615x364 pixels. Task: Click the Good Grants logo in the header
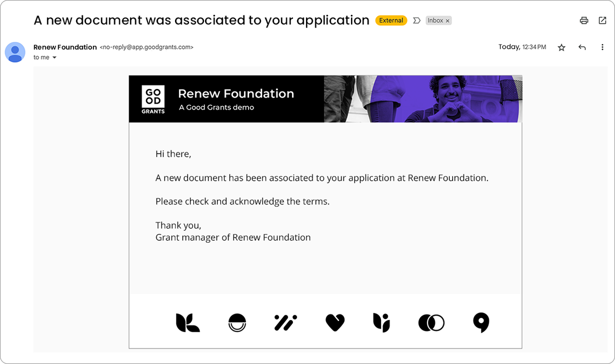(152, 99)
